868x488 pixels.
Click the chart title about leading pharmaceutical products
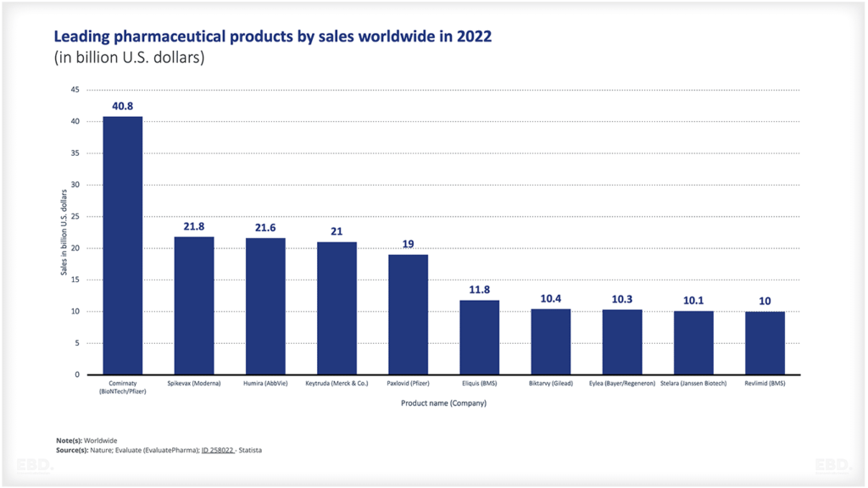pos(272,37)
